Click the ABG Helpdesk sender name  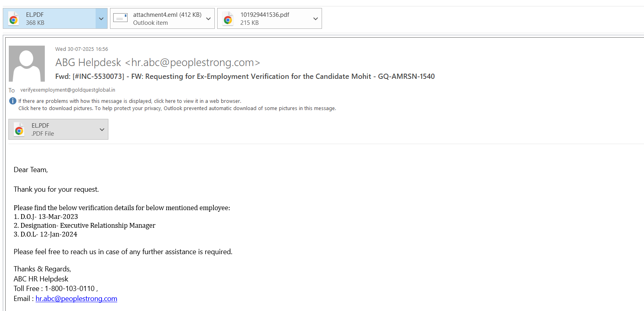click(x=88, y=62)
